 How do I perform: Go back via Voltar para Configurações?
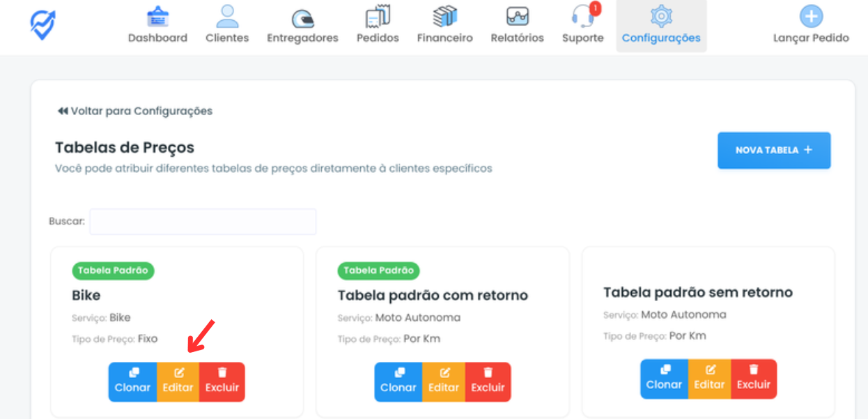click(x=135, y=111)
